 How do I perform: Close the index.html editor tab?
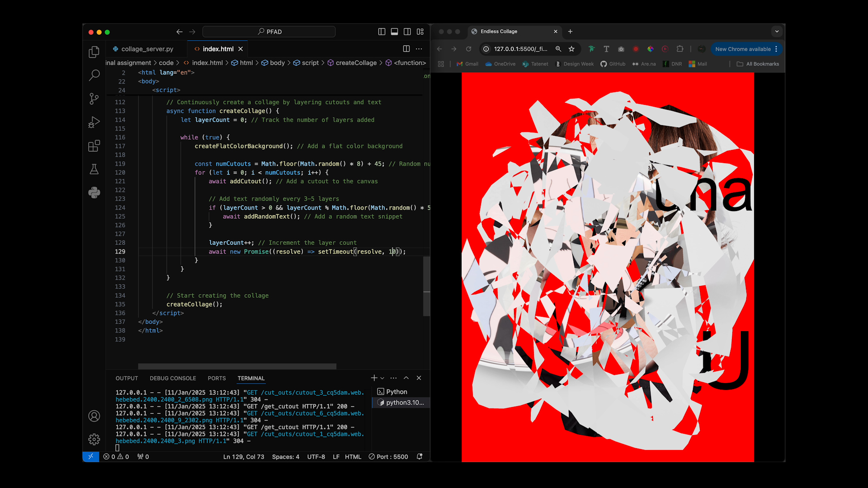coord(241,49)
